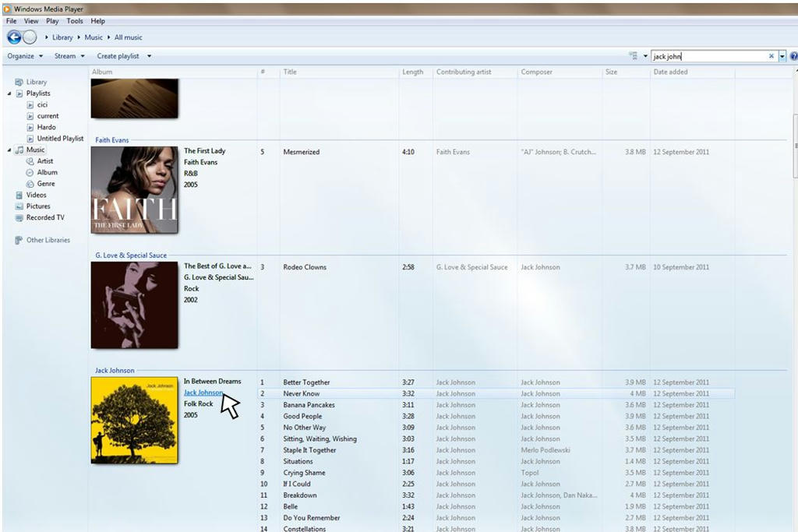Select Faith Evans The First Lady album cover
Viewport: 798px width, 532px height.
pyautogui.click(x=134, y=190)
